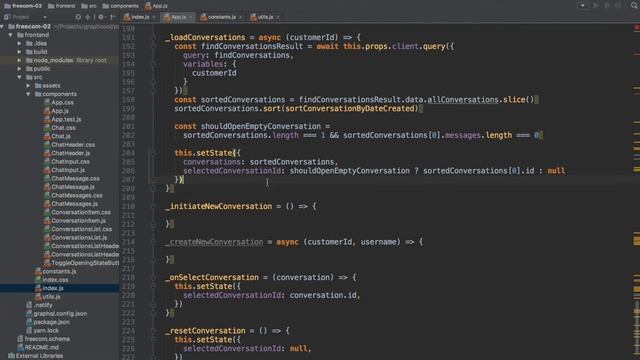Open the Project panel settings gear

(101, 17)
